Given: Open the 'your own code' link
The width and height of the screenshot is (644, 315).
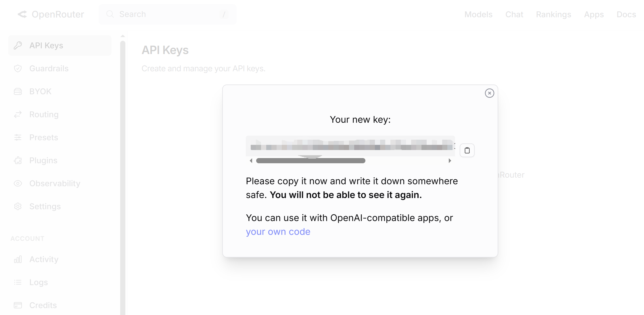Looking at the screenshot, I should (x=278, y=232).
